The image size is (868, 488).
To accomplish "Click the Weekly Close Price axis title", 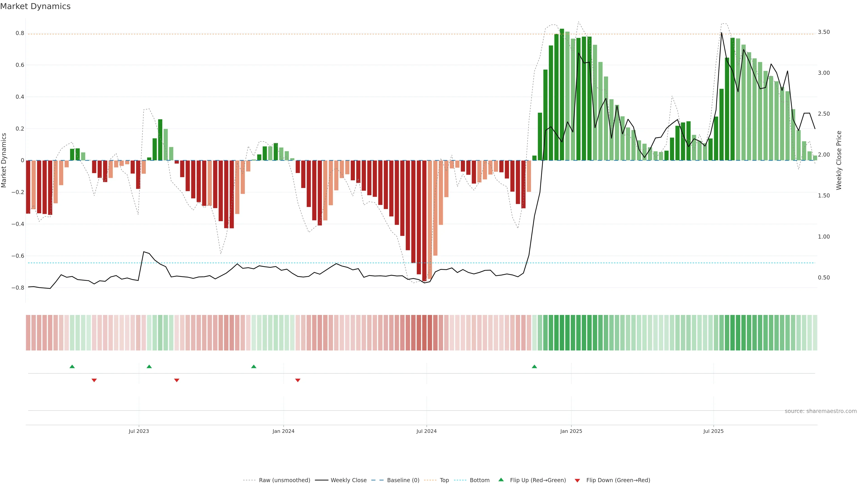I will 839,160.
